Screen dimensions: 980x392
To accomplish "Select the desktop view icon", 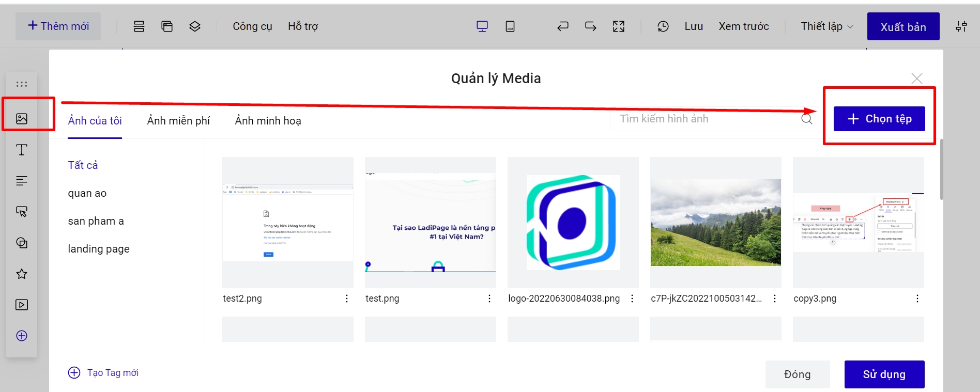I will (482, 26).
